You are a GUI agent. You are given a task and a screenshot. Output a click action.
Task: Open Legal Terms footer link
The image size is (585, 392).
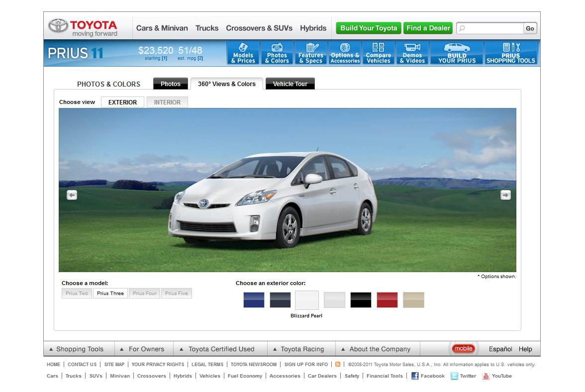pos(207,365)
